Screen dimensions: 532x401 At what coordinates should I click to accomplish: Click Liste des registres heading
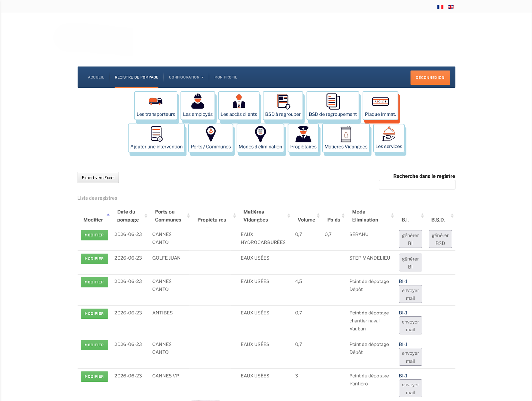pos(97,198)
